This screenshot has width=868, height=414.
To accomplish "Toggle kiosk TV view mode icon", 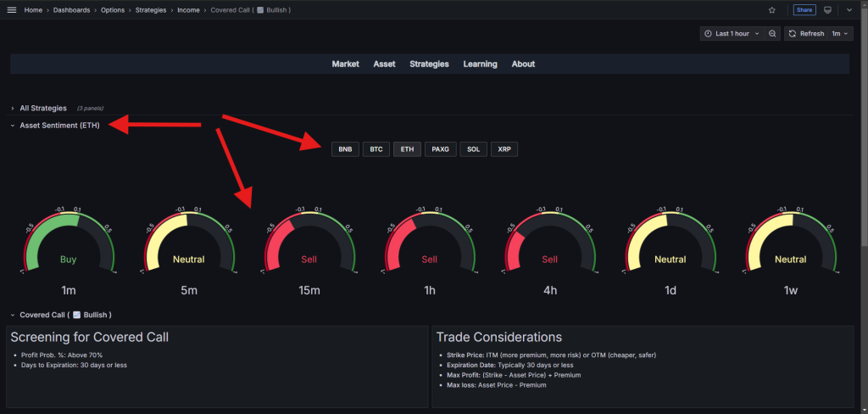I will pos(828,10).
